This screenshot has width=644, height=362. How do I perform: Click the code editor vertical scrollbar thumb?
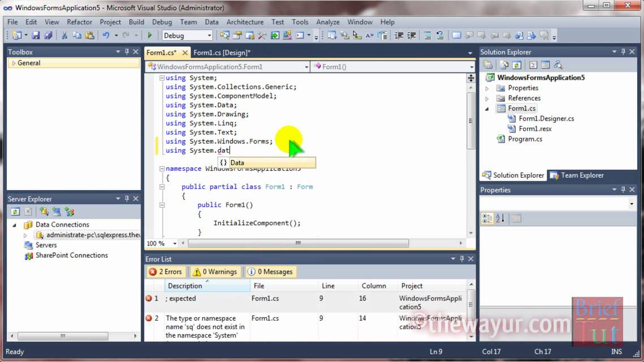pyautogui.click(x=471, y=121)
